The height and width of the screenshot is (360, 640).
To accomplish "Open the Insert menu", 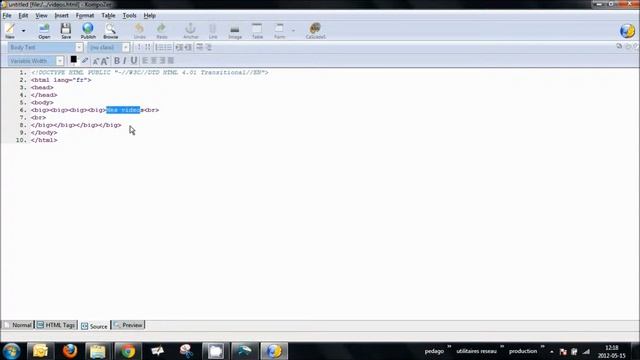I will (x=62, y=16).
